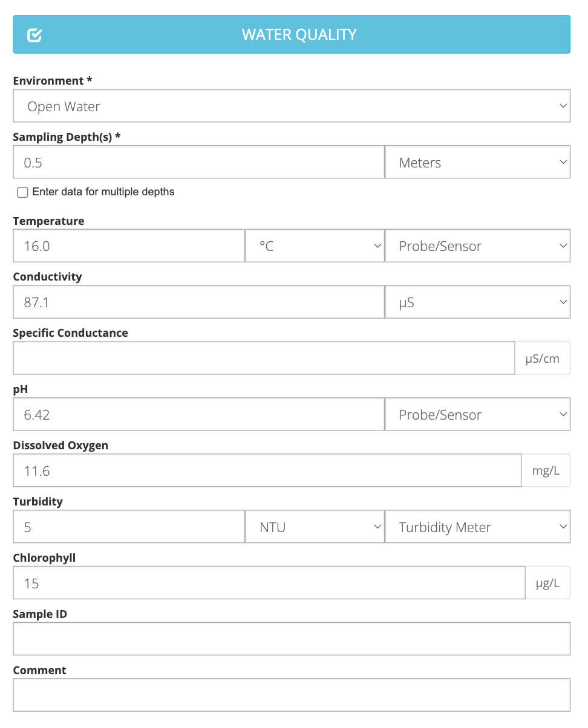The height and width of the screenshot is (728, 588).
Task: Focus the Turbidity value input
Action: click(x=129, y=527)
